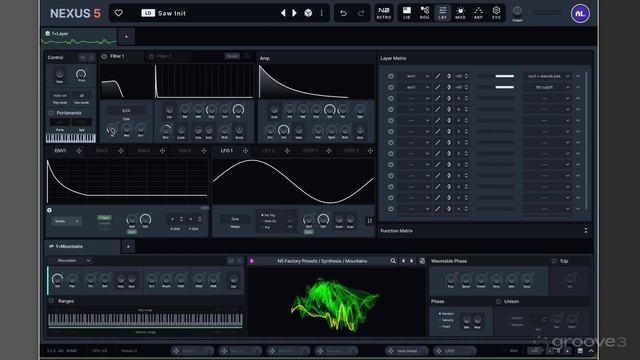Open the LIB library view
Image resolution: width=640 pixels, height=360 pixels.
(x=407, y=13)
